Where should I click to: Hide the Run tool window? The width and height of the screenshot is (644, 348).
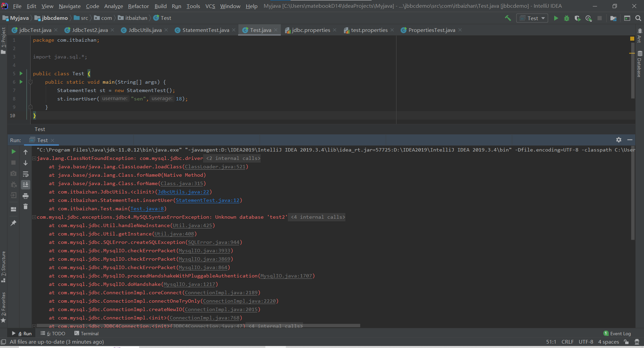click(x=630, y=140)
